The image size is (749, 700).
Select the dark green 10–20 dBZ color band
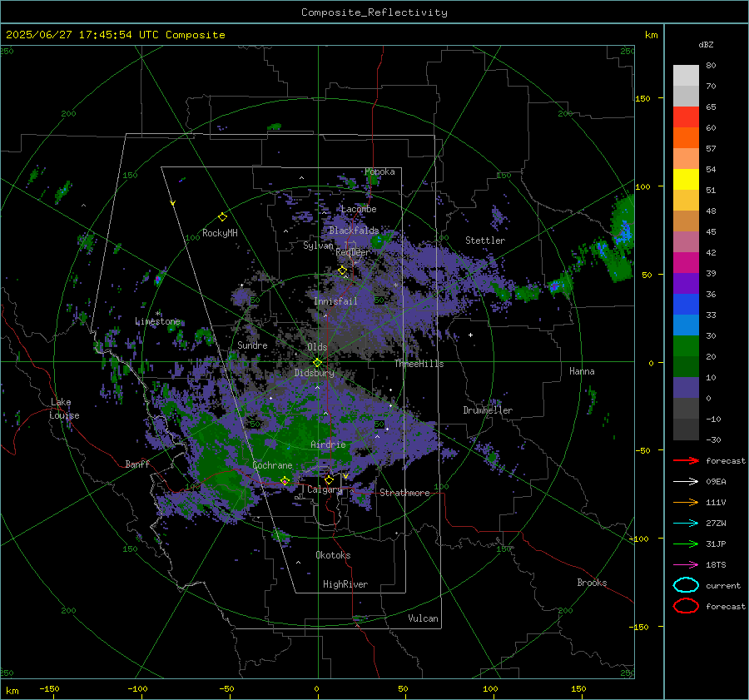click(686, 366)
